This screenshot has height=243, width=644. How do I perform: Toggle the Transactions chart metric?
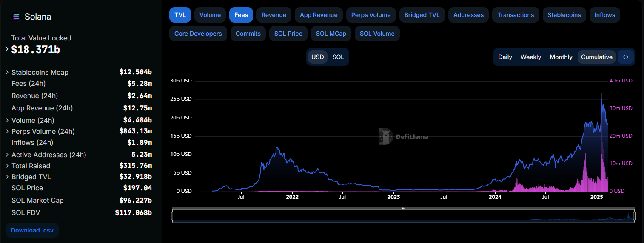coord(516,15)
